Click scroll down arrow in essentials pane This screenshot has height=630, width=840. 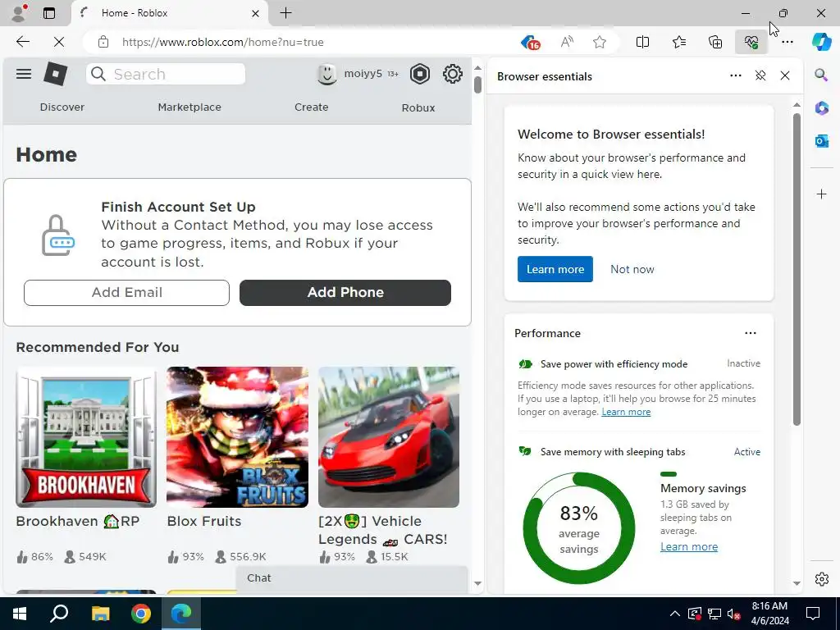(x=797, y=583)
